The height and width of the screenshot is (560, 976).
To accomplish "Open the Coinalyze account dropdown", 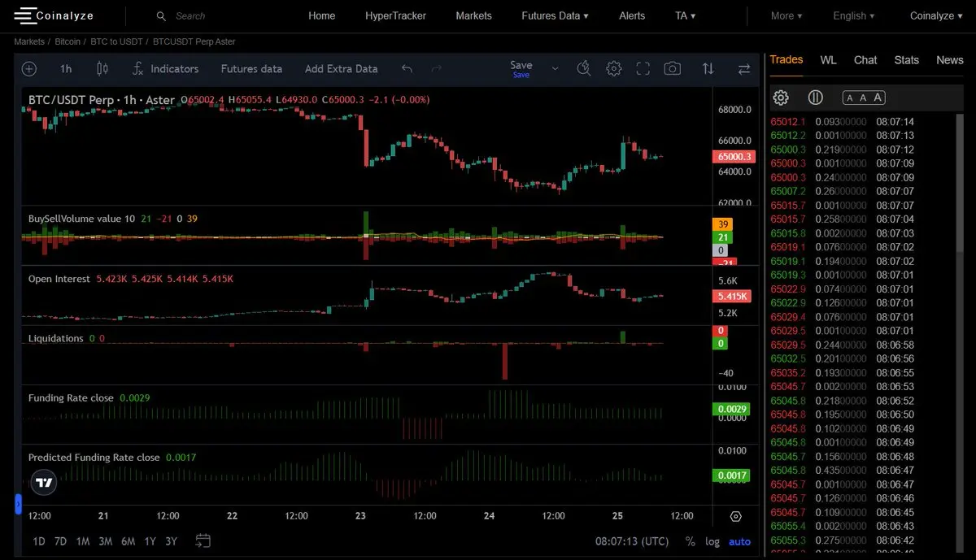I will (x=937, y=15).
